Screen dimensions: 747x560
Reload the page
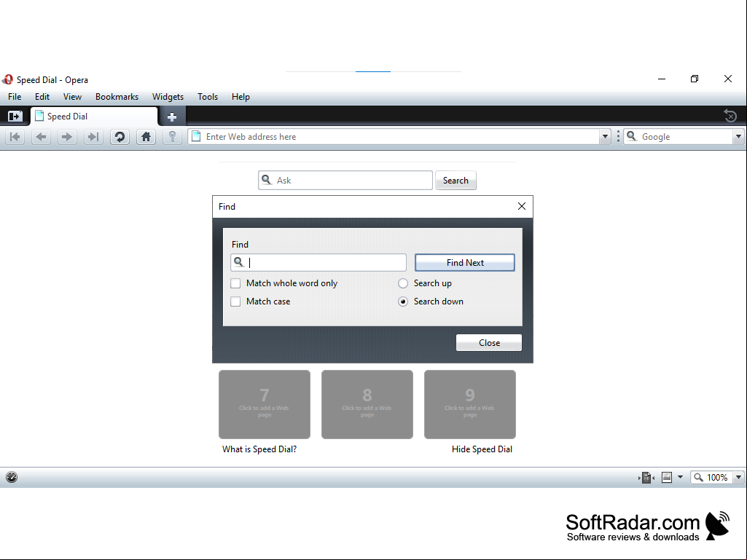click(x=120, y=137)
